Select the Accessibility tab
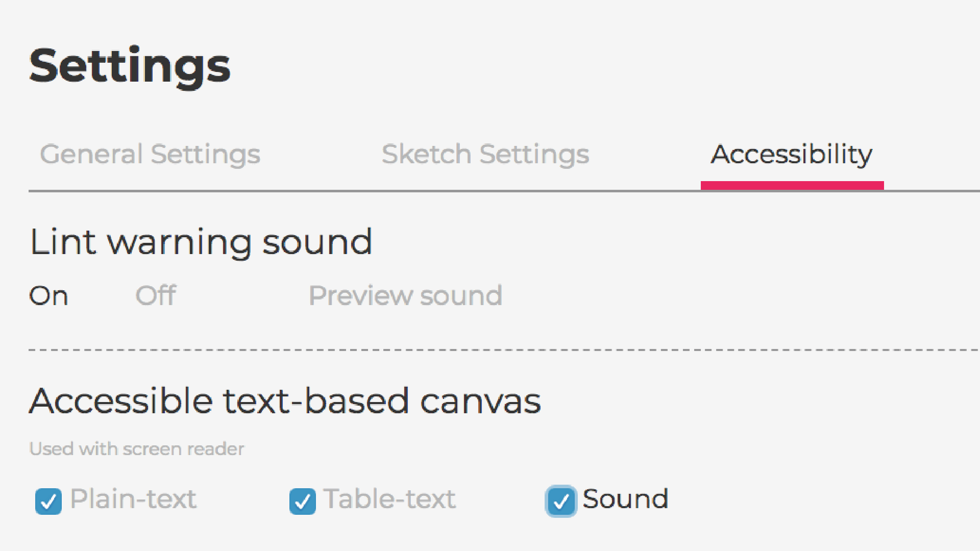The width and height of the screenshot is (980, 551). pos(792,154)
